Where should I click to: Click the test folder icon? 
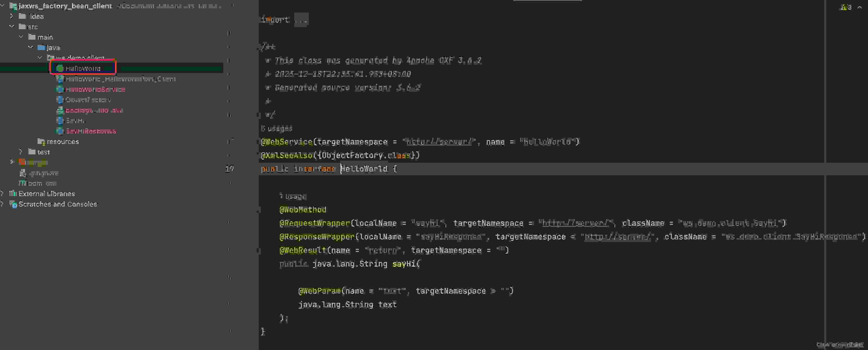coord(32,152)
